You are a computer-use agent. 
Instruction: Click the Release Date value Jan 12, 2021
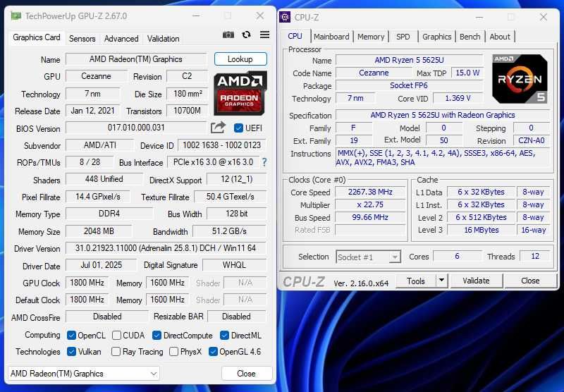(x=93, y=111)
